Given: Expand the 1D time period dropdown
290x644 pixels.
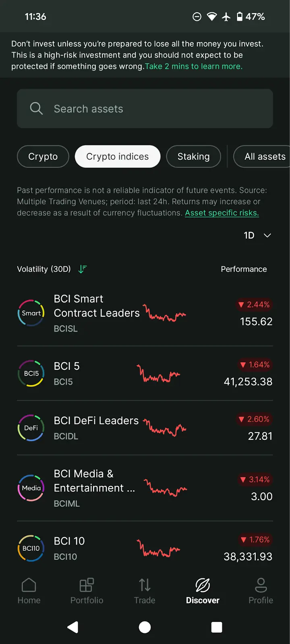Looking at the screenshot, I should [x=257, y=235].
